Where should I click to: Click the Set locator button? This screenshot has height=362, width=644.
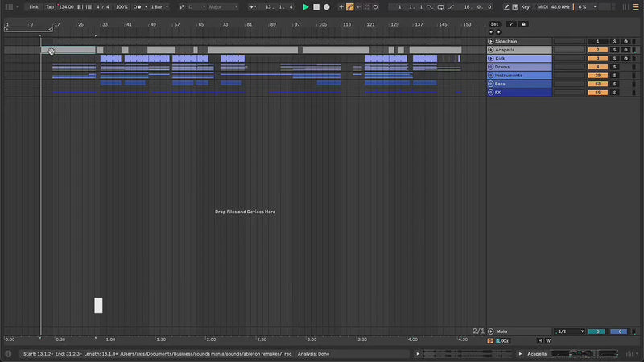495,24
